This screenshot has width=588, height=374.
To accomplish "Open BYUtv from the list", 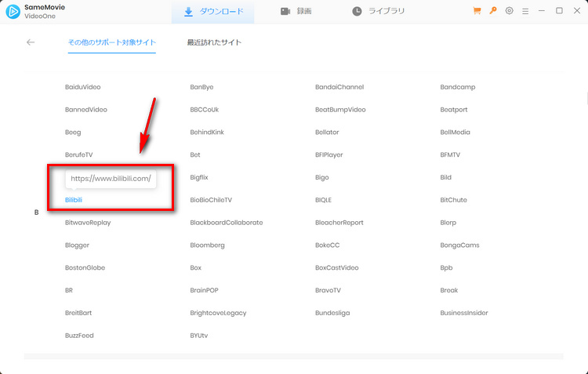I will pos(199,336).
